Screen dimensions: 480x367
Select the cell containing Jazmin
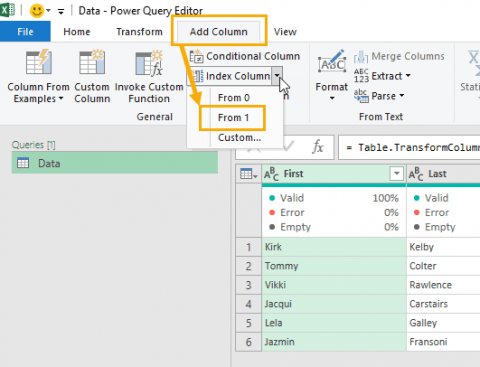pyautogui.click(x=334, y=342)
